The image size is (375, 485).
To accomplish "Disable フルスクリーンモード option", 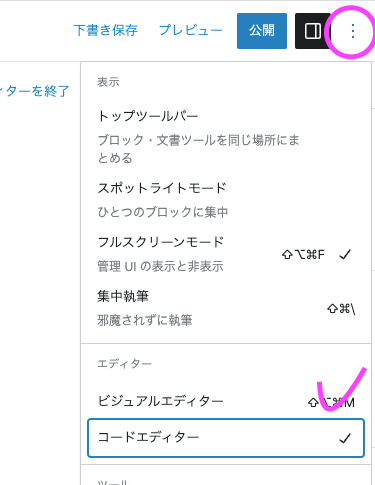I will (226, 254).
